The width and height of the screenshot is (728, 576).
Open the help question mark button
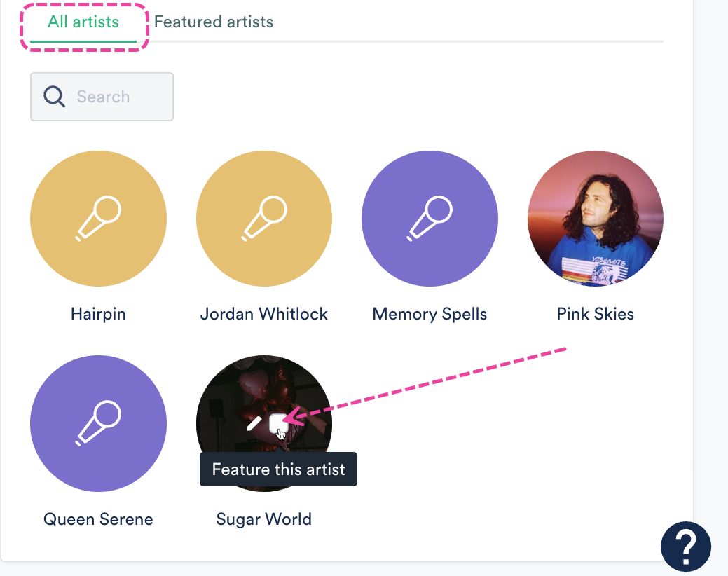pyautogui.click(x=685, y=544)
